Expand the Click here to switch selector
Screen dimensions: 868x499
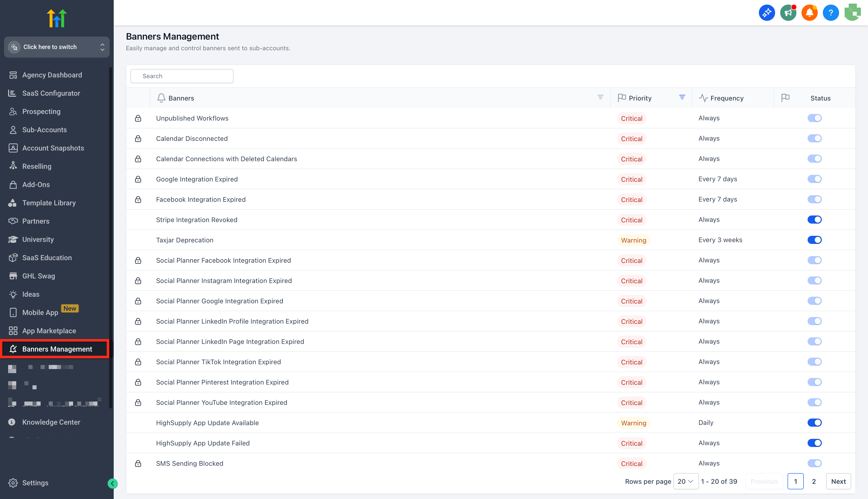[57, 47]
